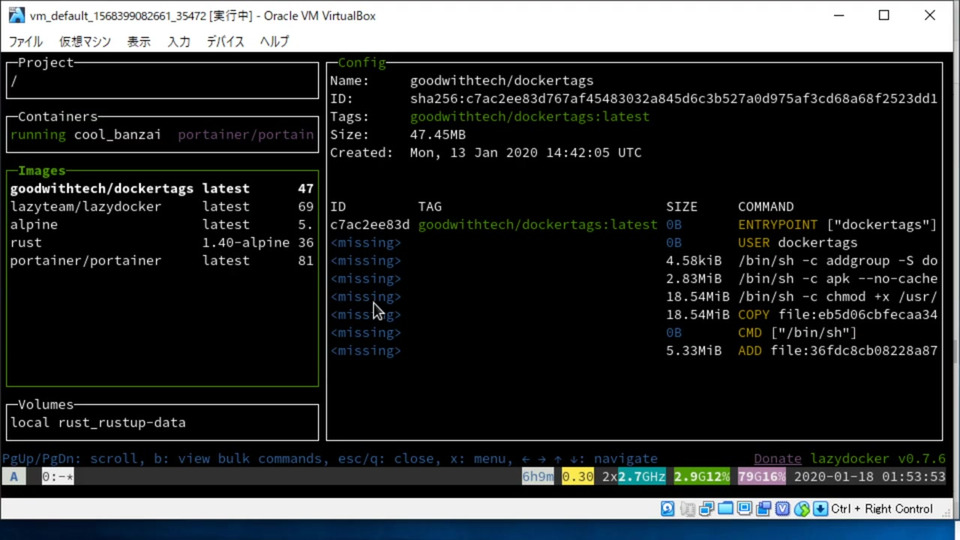Click layer ID c7ac2ee83d
The width and height of the screenshot is (960, 540).
point(370,225)
